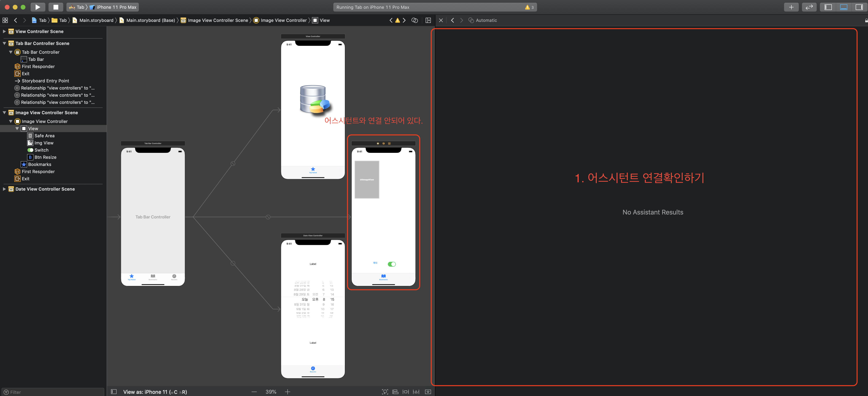
Task: Toggle the navigator panel visibility
Action: click(x=828, y=7)
